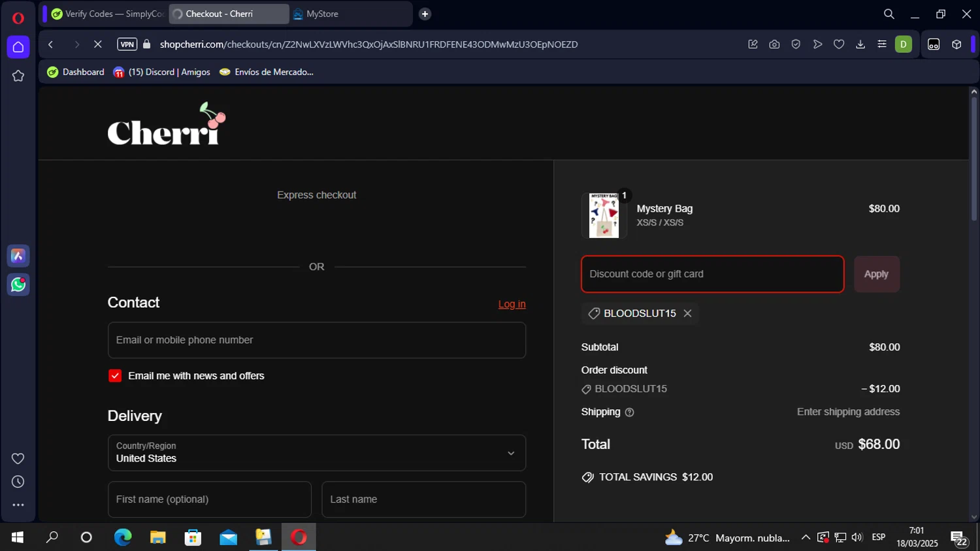
Task: Open File Explorer from taskbar
Action: tap(158, 537)
